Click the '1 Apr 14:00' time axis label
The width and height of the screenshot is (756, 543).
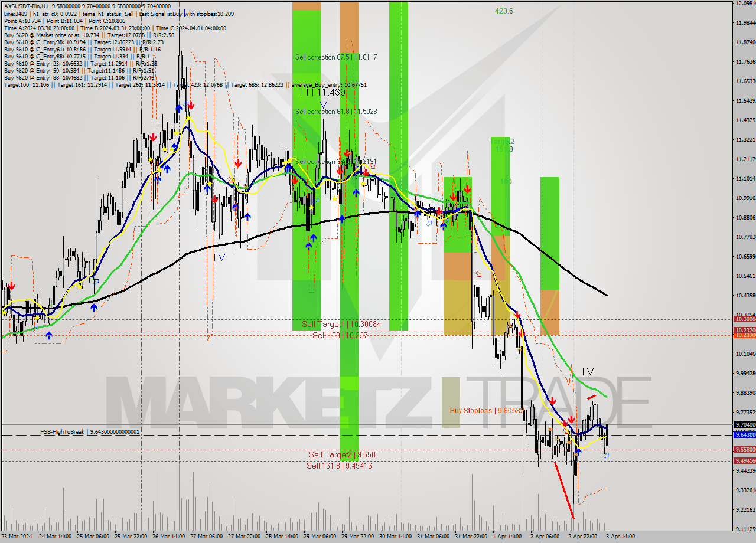pos(507,537)
